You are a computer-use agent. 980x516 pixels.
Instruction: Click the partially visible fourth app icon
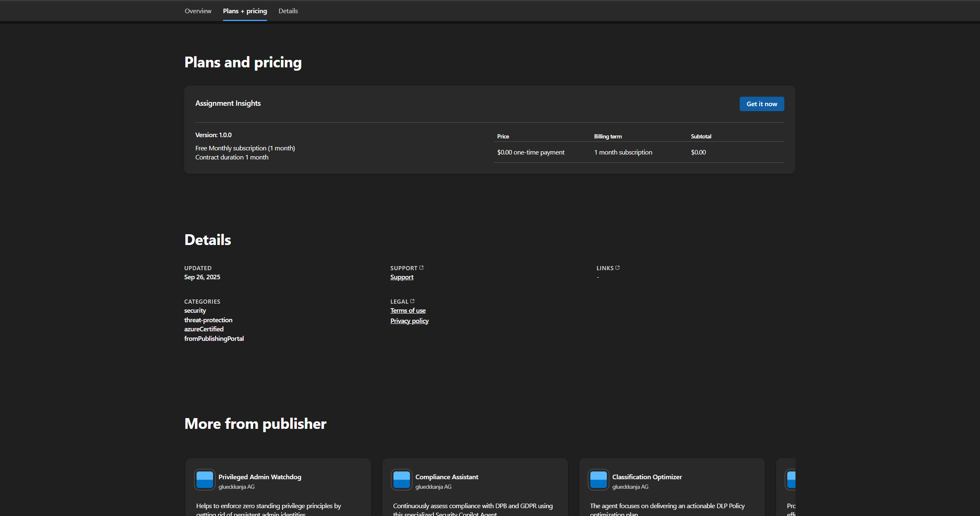click(x=791, y=480)
